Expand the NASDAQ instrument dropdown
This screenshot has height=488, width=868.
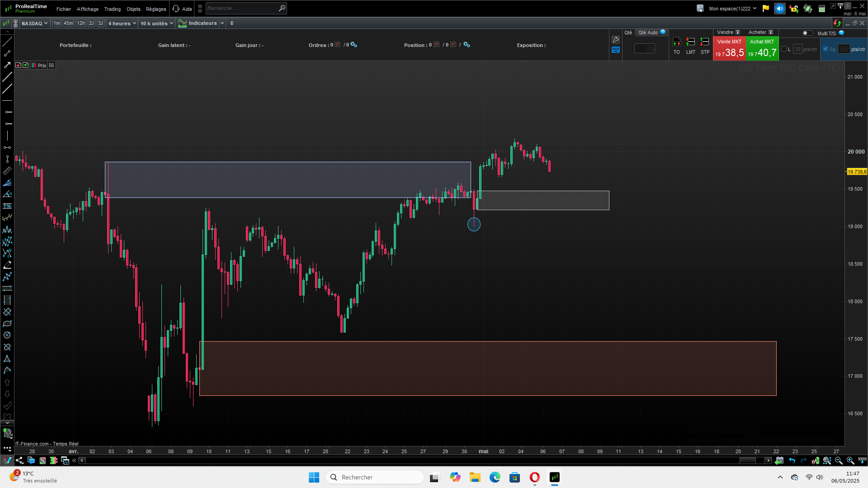tap(34, 23)
